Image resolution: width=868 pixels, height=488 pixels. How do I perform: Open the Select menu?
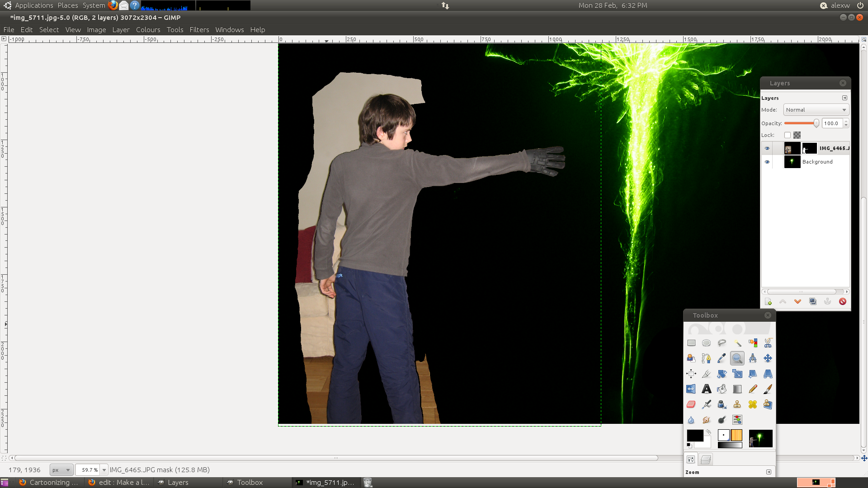tap(49, 30)
